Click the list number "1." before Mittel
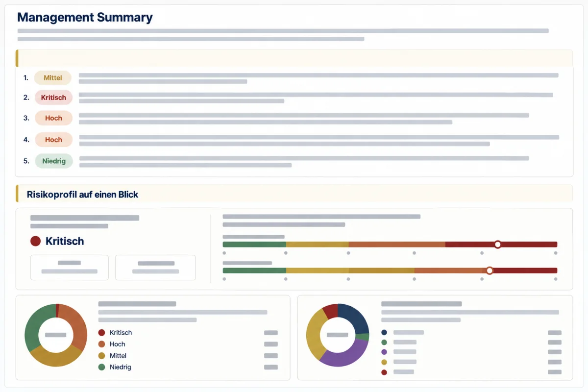Viewport: 588px width, 392px height. [26, 77]
